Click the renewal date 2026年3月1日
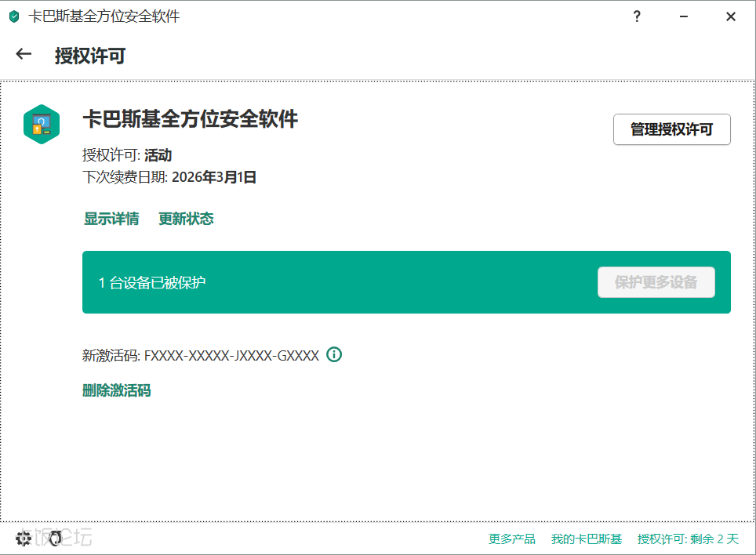The image size is (756, 555). tap(214, 177)
